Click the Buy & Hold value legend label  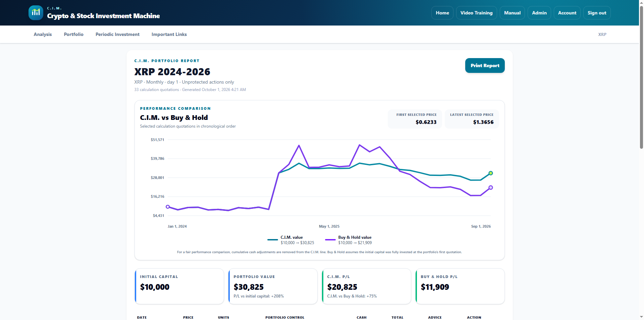[355, 237]
